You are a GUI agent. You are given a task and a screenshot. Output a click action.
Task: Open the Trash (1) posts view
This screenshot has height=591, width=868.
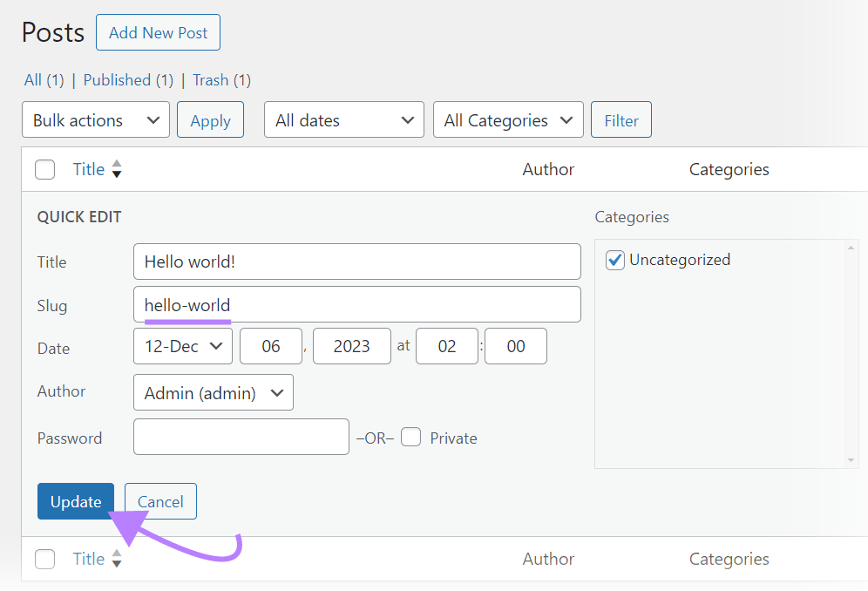coord(221,80)
